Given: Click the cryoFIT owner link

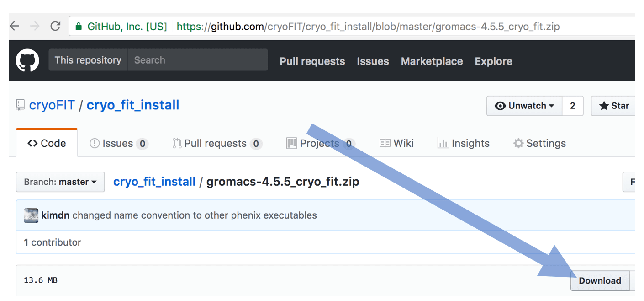Looking at the screenshot, I should pos(52,105).
